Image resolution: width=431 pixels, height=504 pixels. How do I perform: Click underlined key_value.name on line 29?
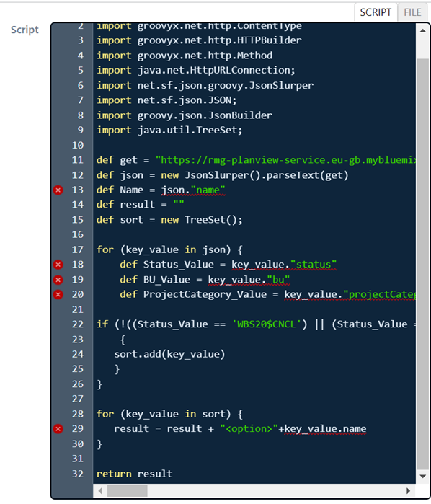point(325,429)
